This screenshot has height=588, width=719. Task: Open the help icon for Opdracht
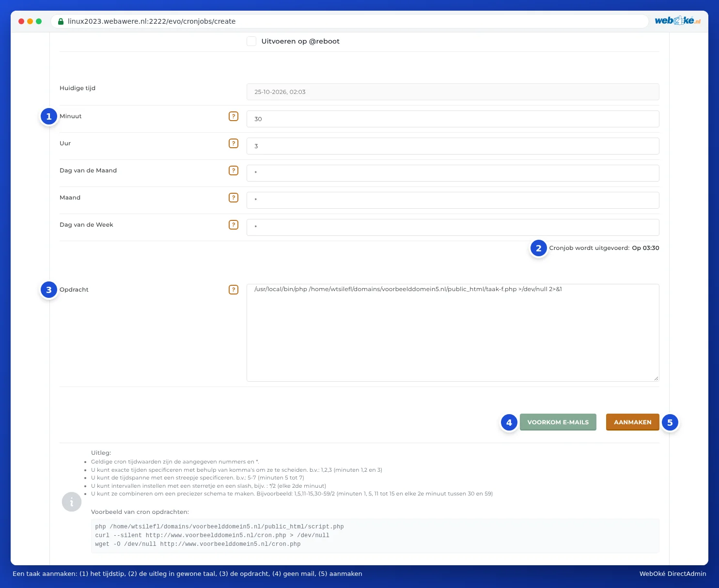click(x=234, y=290)
